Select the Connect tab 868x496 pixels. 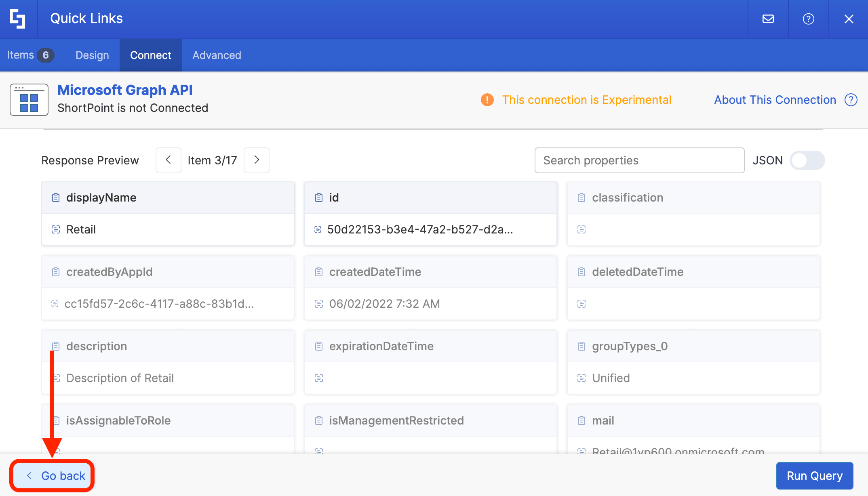point(151,55)
